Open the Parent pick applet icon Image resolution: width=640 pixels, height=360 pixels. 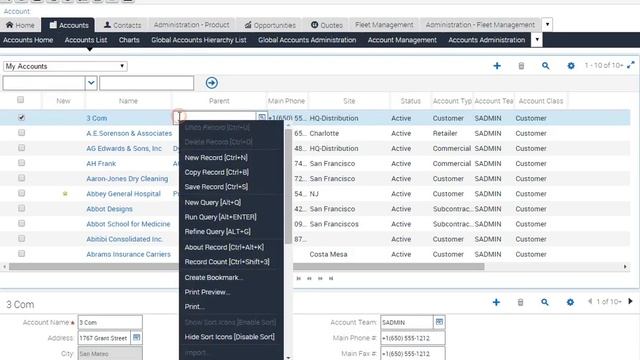point(261,117)
